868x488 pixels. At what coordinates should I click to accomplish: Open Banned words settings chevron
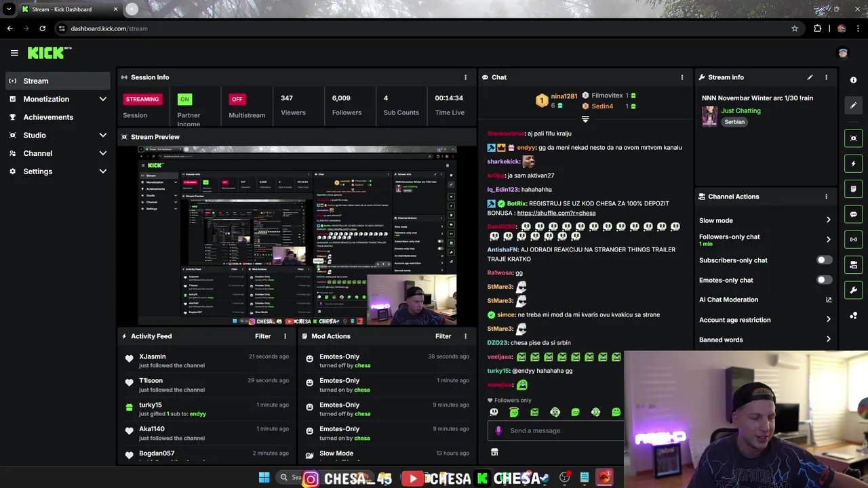pos(828,340)
